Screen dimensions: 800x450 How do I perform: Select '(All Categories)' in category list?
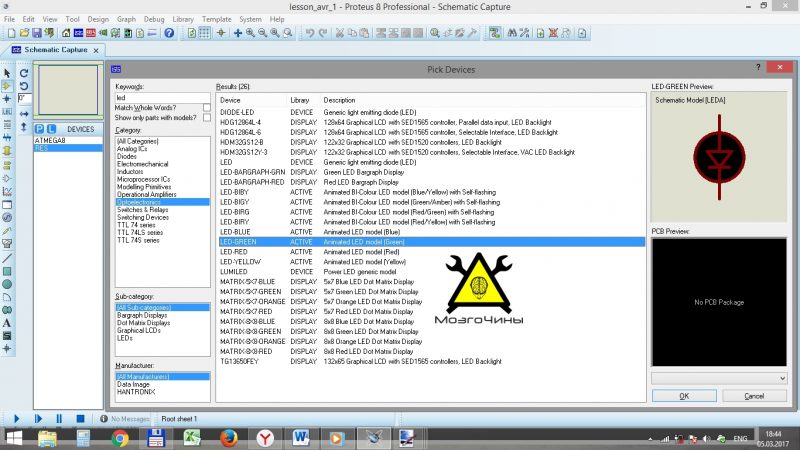(162, 141)
